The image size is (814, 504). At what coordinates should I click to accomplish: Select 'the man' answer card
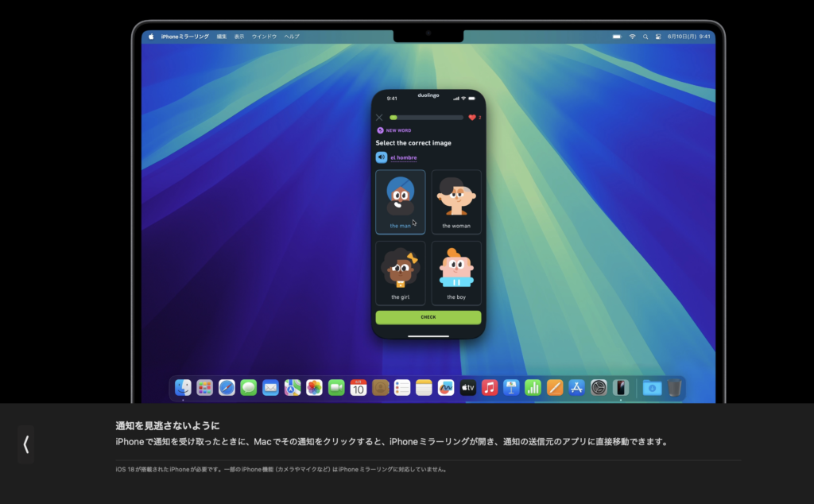click(401, 202)
